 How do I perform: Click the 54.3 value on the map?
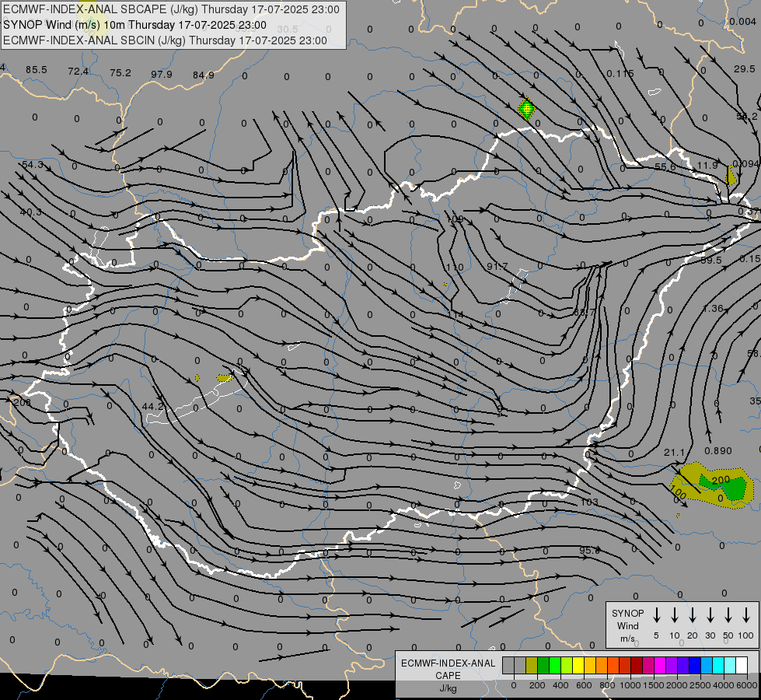click(x=33, y=165)
